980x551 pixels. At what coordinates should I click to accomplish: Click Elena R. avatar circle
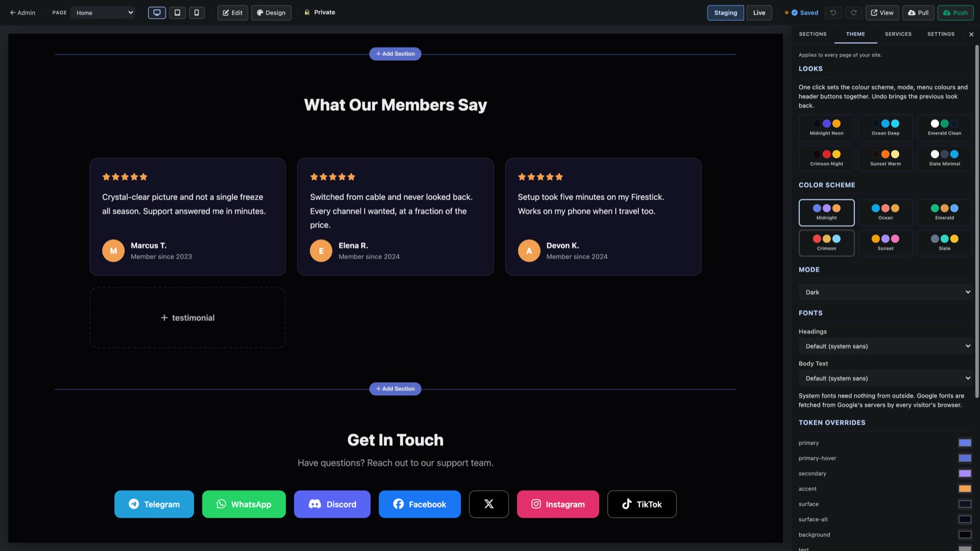pos(321,251)
